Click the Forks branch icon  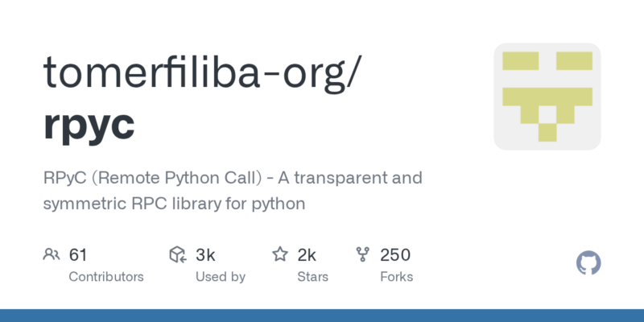pyautogui.click(x=362, y=255)
